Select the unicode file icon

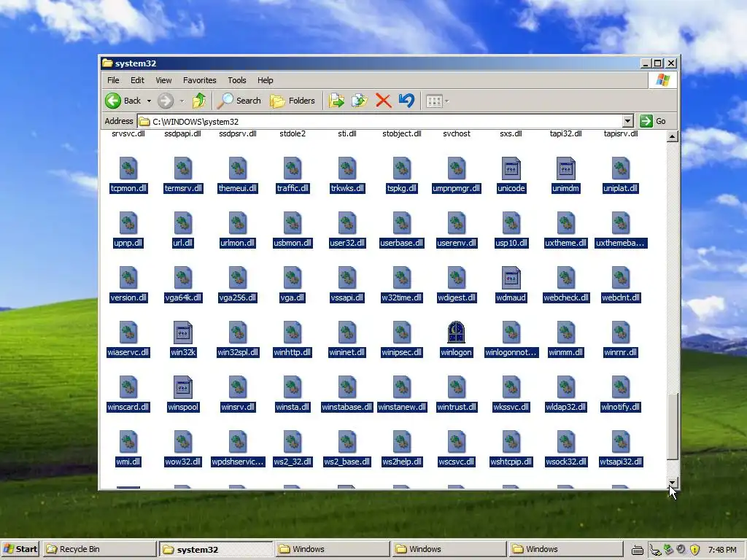(511, 168)
